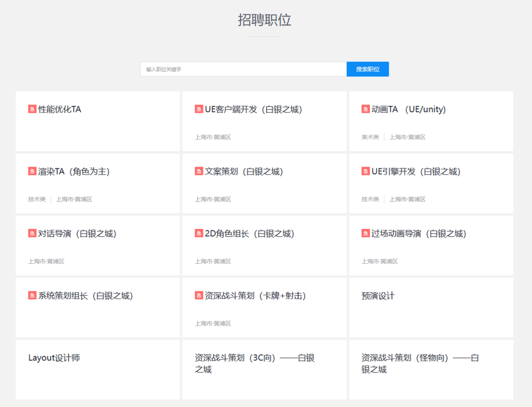The width and height of the screenshot is (532, 407).
Task: Click the urgent icon next to UE客户端开发
Action: pyautogui.click(x=199, y=109)
